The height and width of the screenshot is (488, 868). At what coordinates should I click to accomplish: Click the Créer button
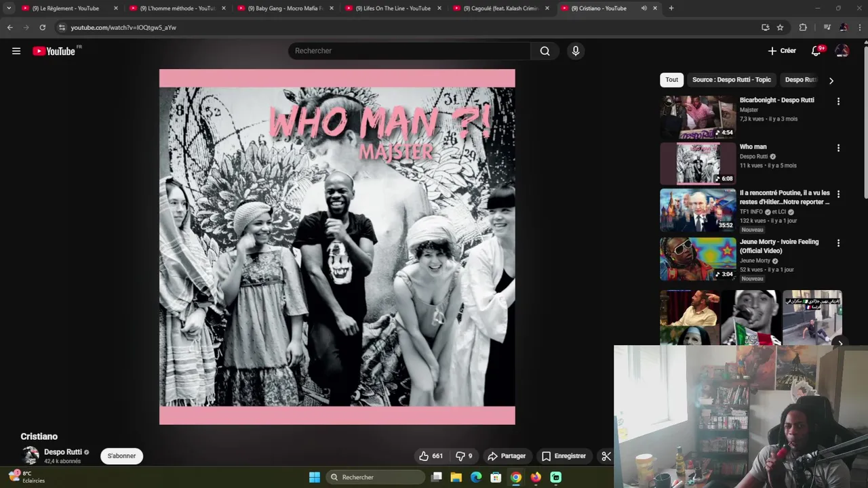click(782, 51)
